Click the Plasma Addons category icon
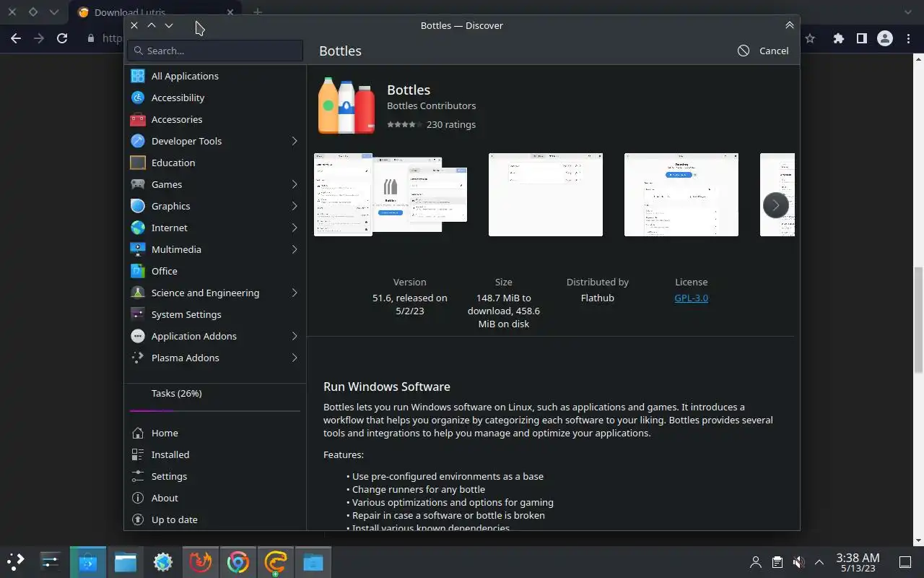This screenshot has width=924, height=578. click(138, 358)
